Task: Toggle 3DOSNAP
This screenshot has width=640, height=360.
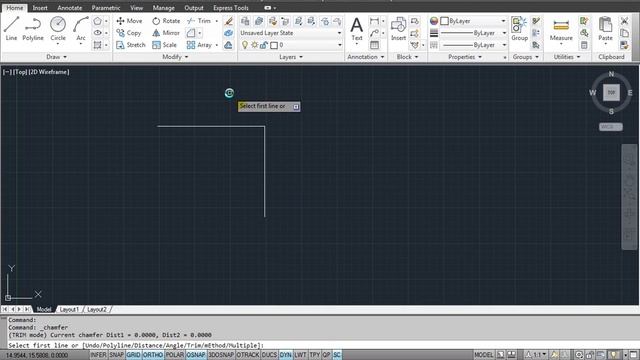Action: 221,355
